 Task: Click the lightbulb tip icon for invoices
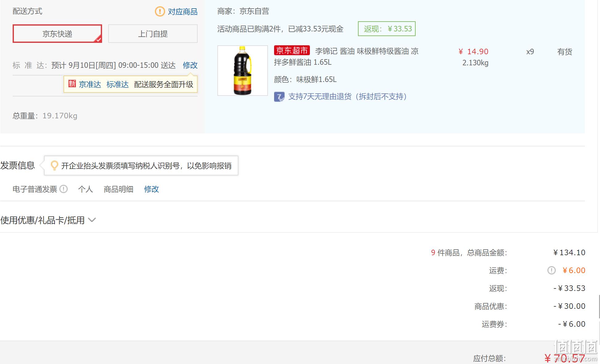click(54, 166)
